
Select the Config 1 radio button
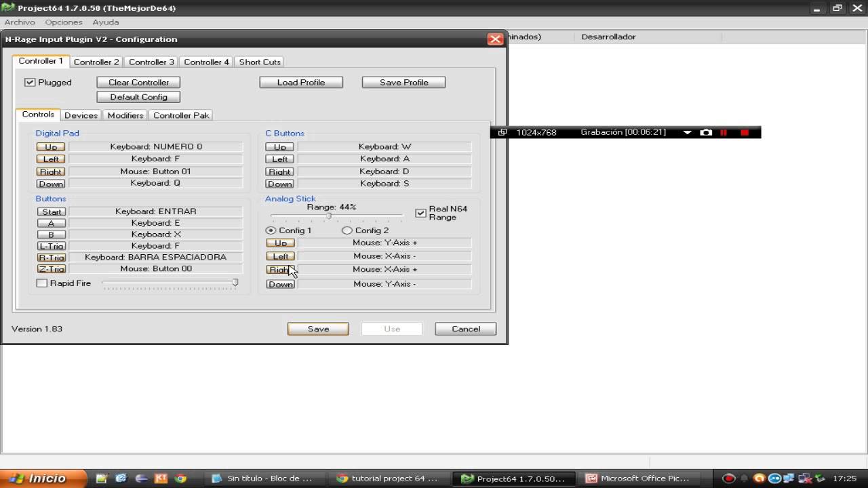(271, 230)
